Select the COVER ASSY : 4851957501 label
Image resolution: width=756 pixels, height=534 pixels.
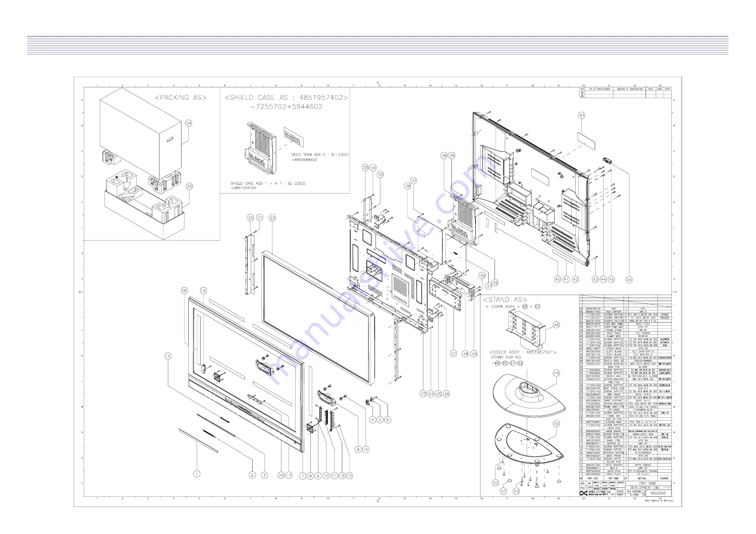[x=522, y=352]
